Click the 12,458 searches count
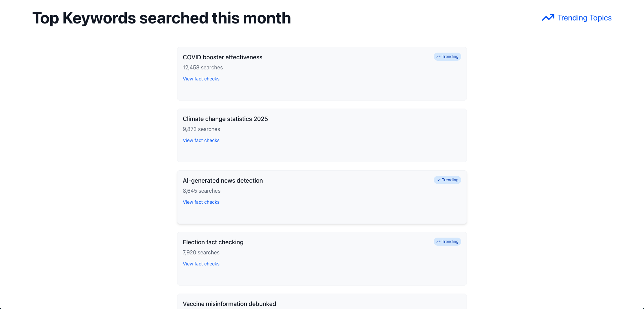Image resolution: width=644 pixels, height=309 pixels. pos(203,67)
